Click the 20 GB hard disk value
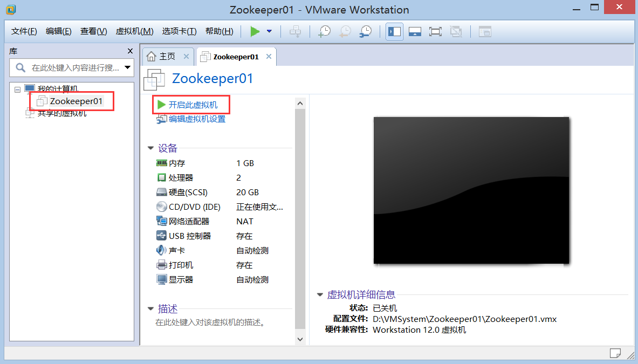Screen dimensions: 638x364 point(248,193)
